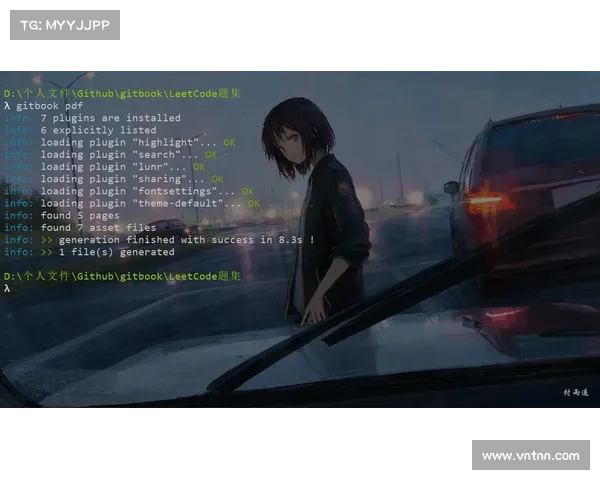
Task: Click the directory path above "gitbook pdf"
Action: [122, 93]
